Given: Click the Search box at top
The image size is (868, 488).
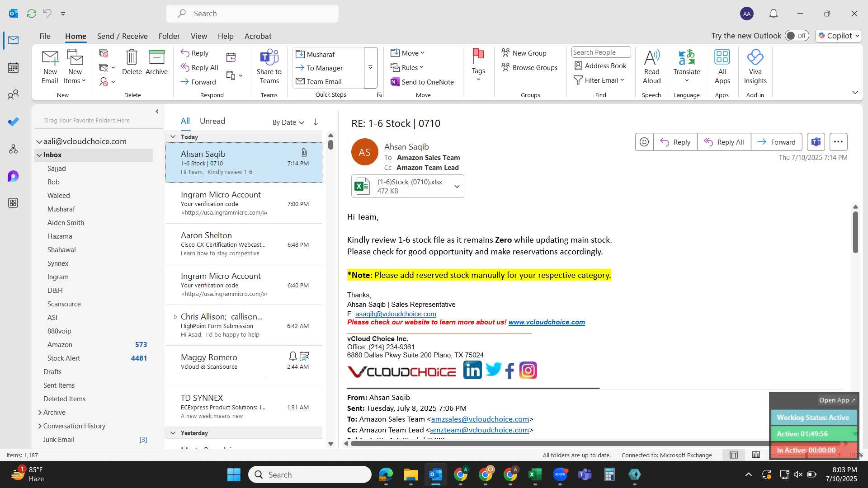Looking at the screenshot, I should tap(252, 14).
